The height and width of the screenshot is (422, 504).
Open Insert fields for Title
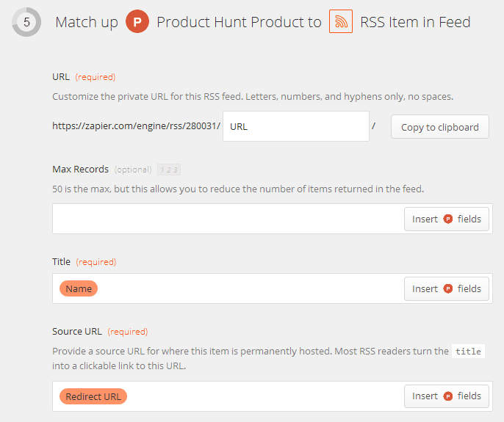click(x=447, y=288)
